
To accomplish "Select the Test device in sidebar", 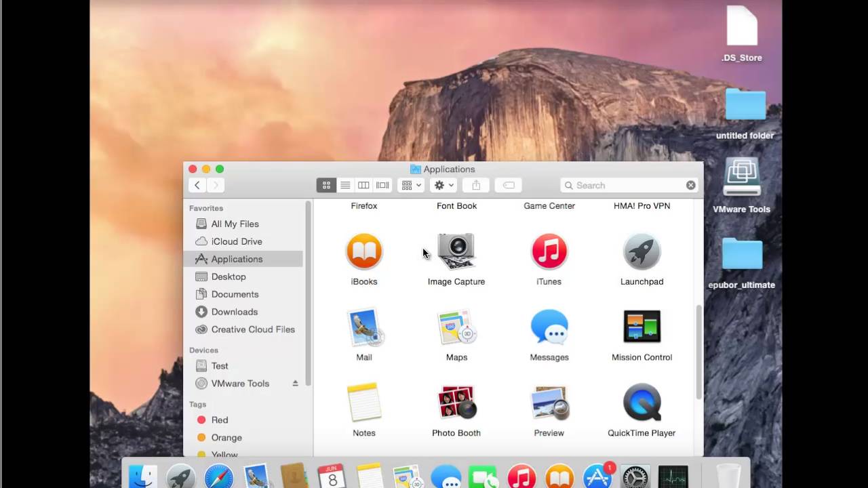I will pyautogui.click(x=243, y=366).
